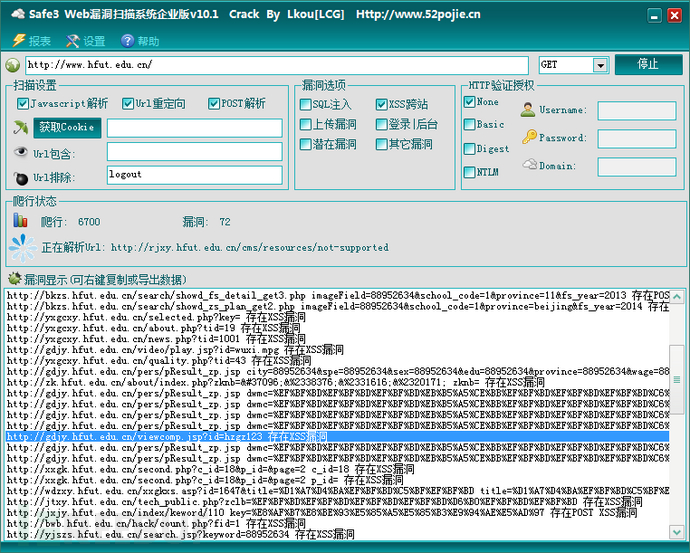Open the 报表 menu

click(40, 41)
